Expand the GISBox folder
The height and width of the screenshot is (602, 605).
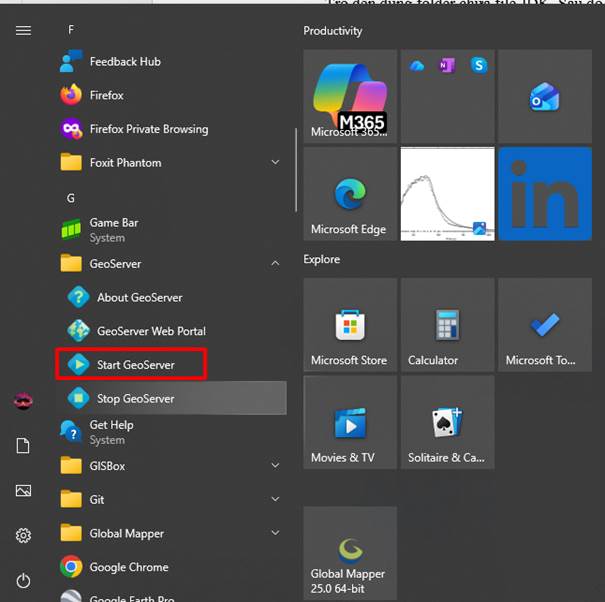point(275,465)
